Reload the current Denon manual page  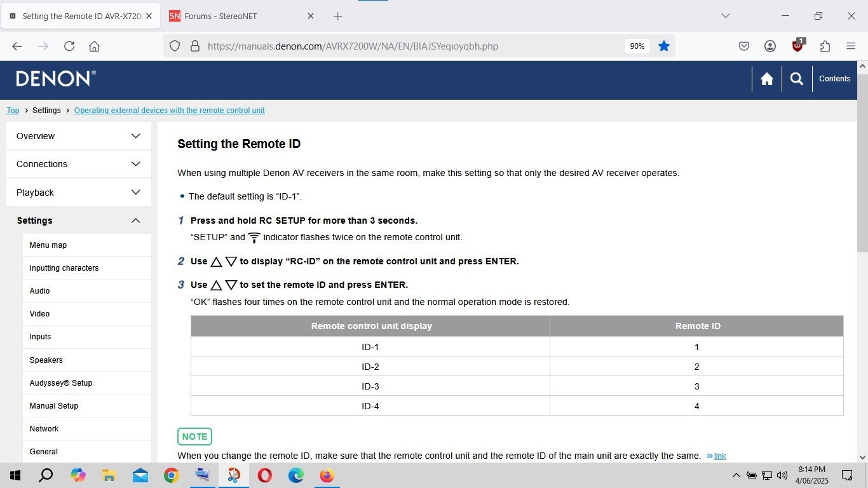pos(69,46)
